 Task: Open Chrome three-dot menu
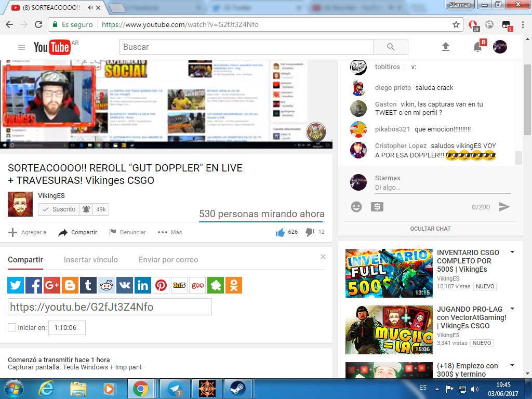tap(523, 24)
